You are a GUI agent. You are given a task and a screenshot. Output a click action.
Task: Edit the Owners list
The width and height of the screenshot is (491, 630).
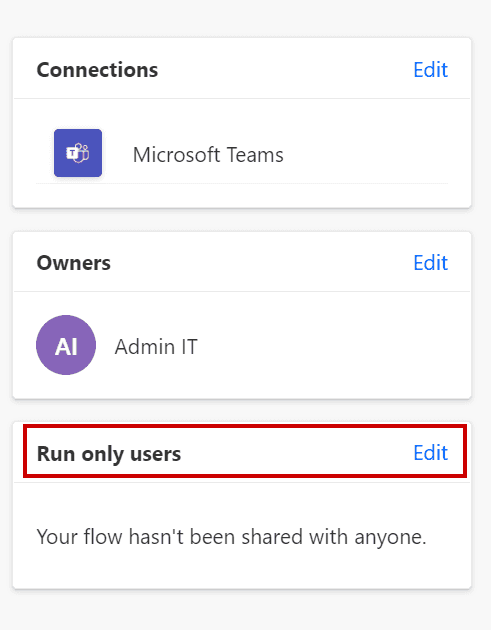(x=430, y=263)
